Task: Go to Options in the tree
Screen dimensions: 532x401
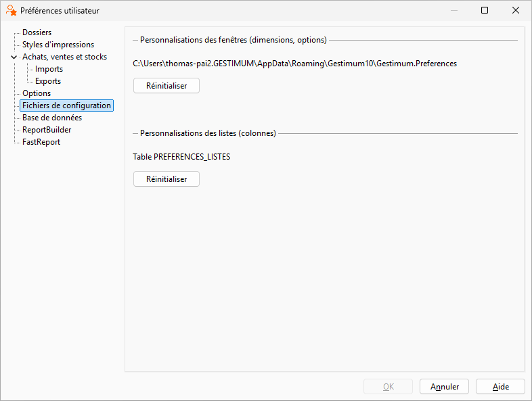Action: tap(37, 93)
